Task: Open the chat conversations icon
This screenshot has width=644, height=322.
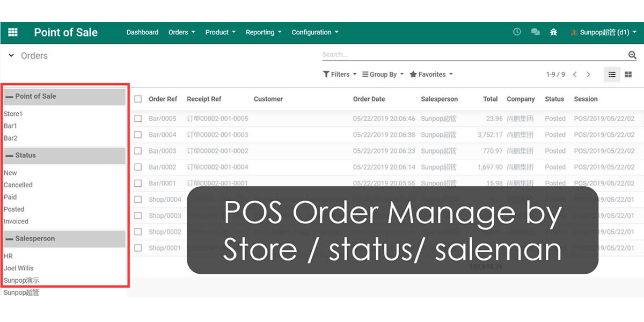Action: [x=535, y=32]
